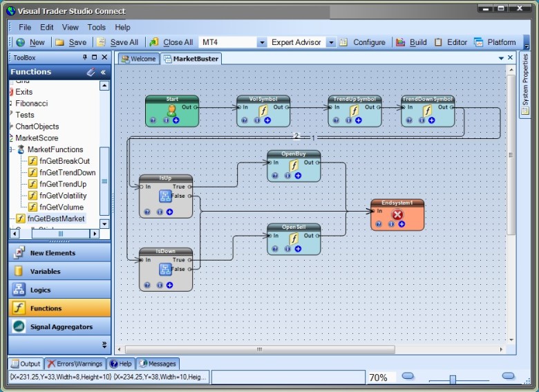Click the person icon on Start node
Screen dimensions: 539x392
pyautogui.click(x=172, y=111)
